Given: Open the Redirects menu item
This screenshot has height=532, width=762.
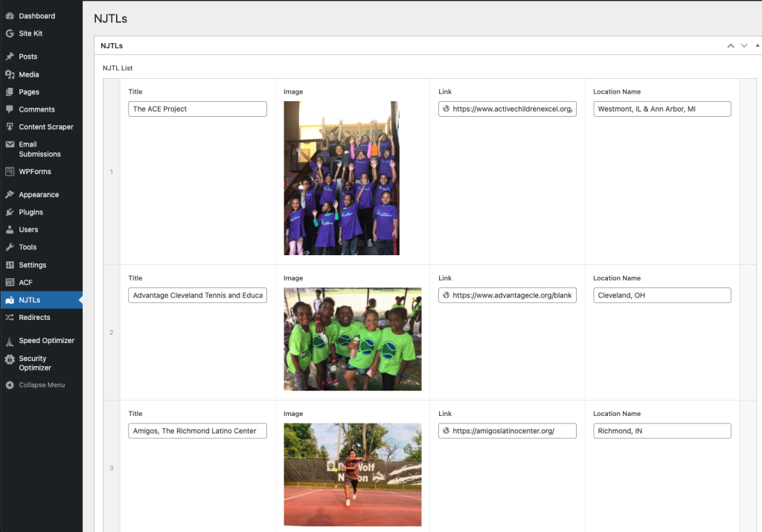Looking at the screenshot, I should (42, 317).
